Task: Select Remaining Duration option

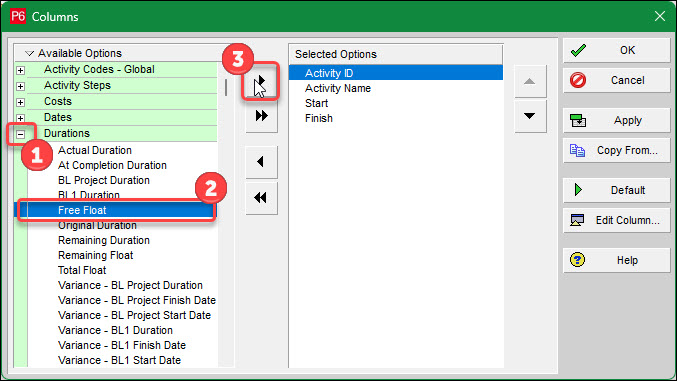Action: point(104,240)
